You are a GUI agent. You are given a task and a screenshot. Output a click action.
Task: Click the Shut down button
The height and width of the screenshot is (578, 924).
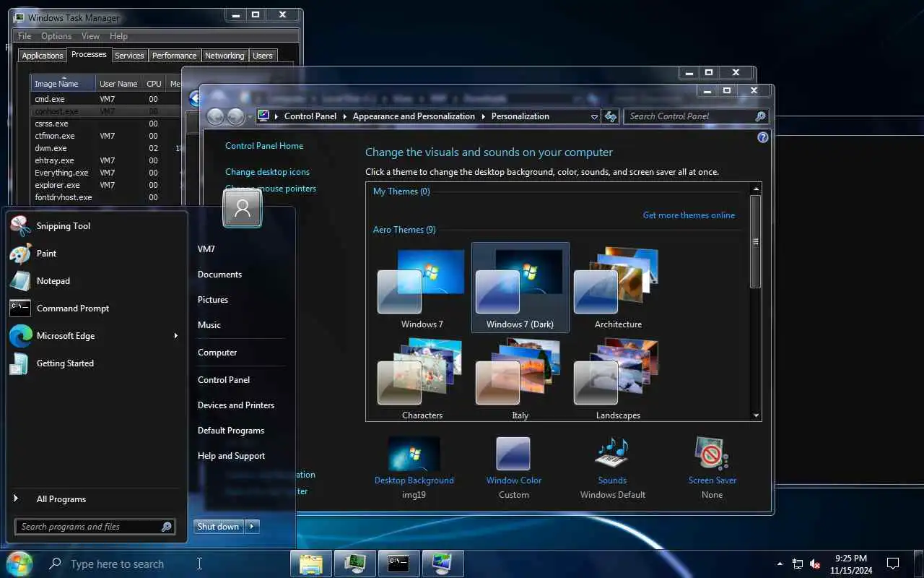pyautogui.click(x=218, y=527)
